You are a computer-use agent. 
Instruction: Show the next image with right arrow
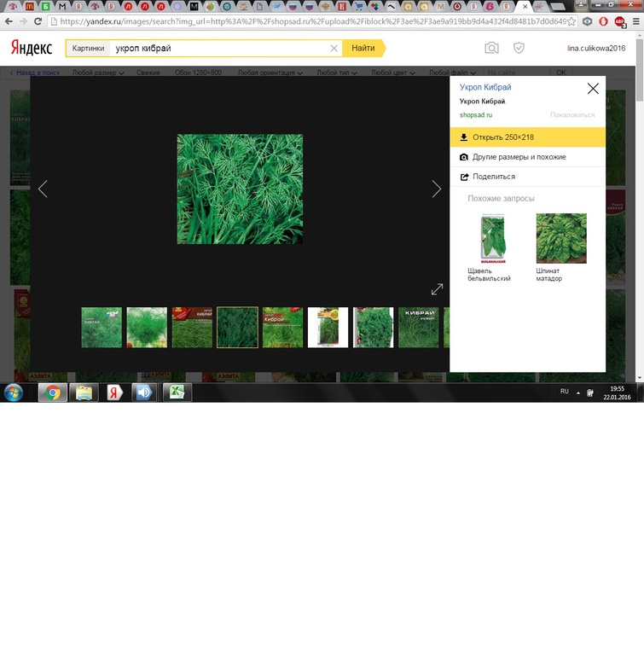(437, 189)
